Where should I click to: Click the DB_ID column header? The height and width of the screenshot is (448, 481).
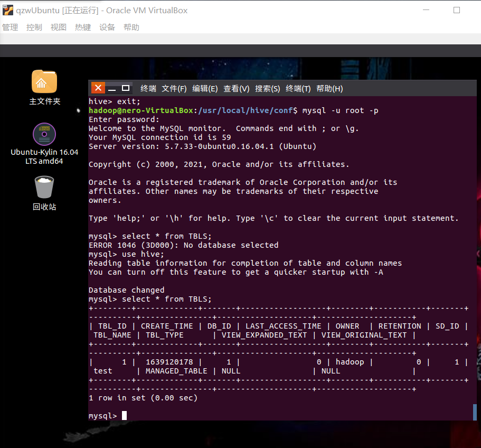(x=219, y=326)
